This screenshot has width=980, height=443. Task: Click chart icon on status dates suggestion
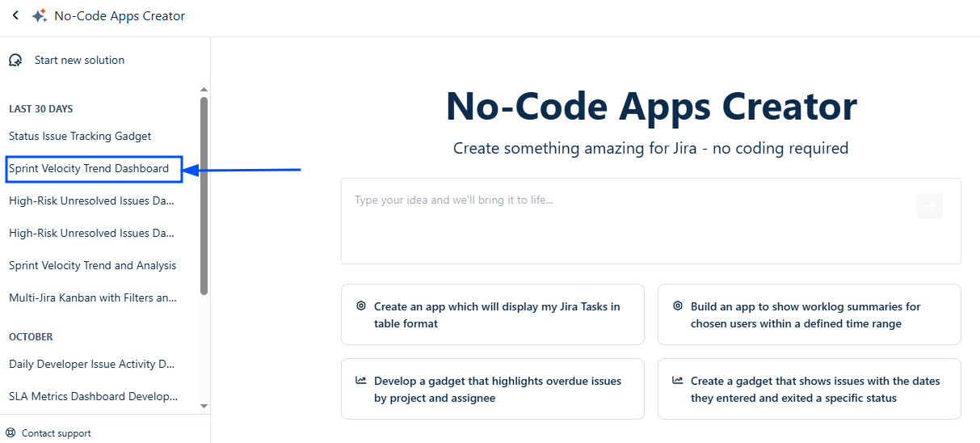(x=678, y=381)
